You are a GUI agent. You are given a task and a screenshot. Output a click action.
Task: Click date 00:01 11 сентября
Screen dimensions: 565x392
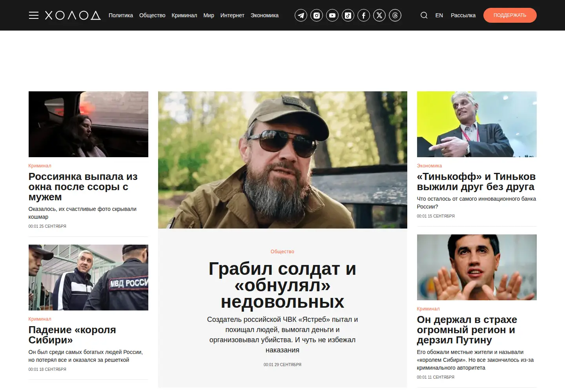[436, 377]
